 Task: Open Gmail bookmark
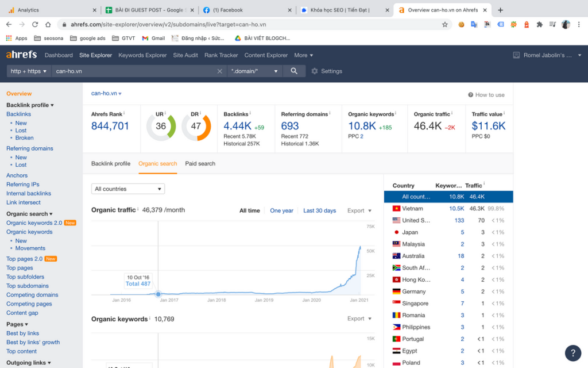point(153,39)
